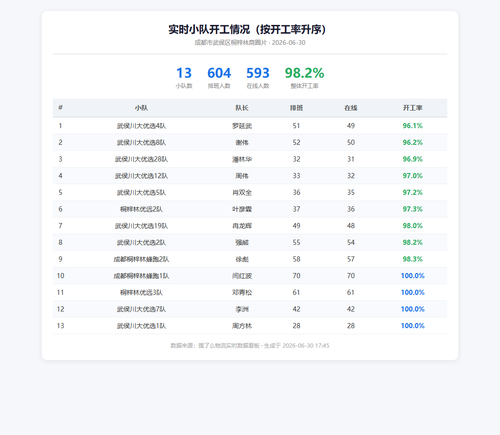
Task: Click the # column header
Action: [60, 108]
